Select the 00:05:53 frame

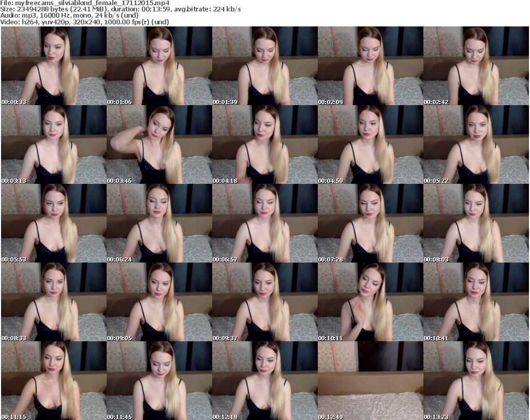pos(54,223)
